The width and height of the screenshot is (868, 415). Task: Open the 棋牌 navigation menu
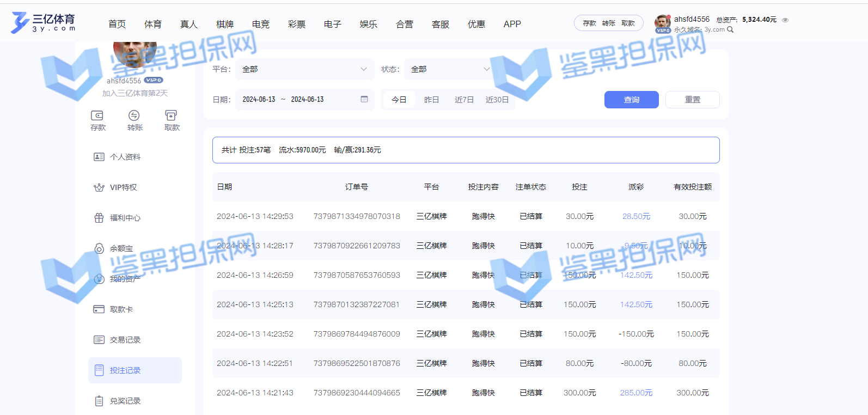point(225,24)
